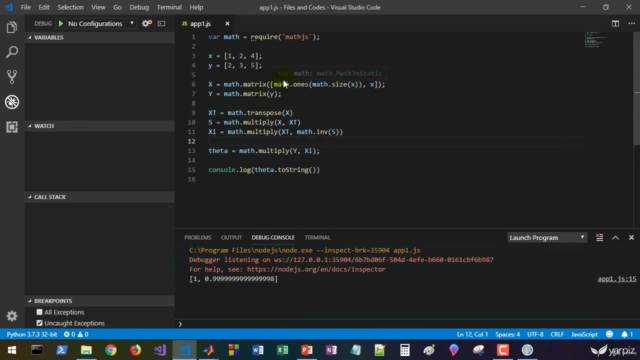Open Excel from the taskbar

[x=282, y=350]
